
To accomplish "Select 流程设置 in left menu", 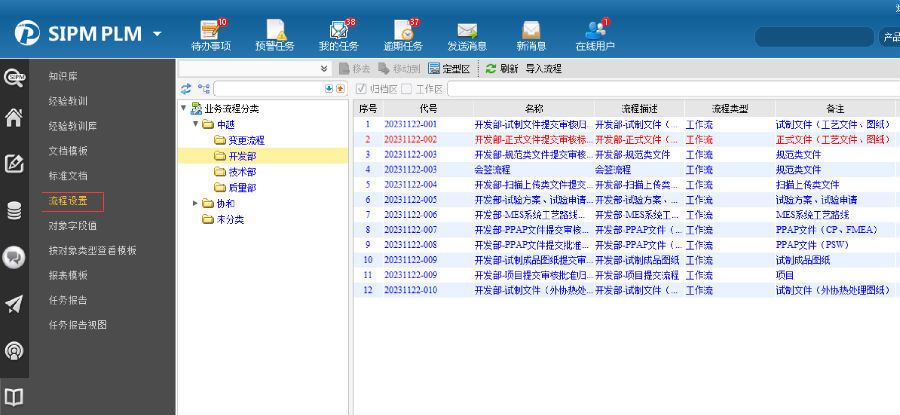I will pos(68,201).
